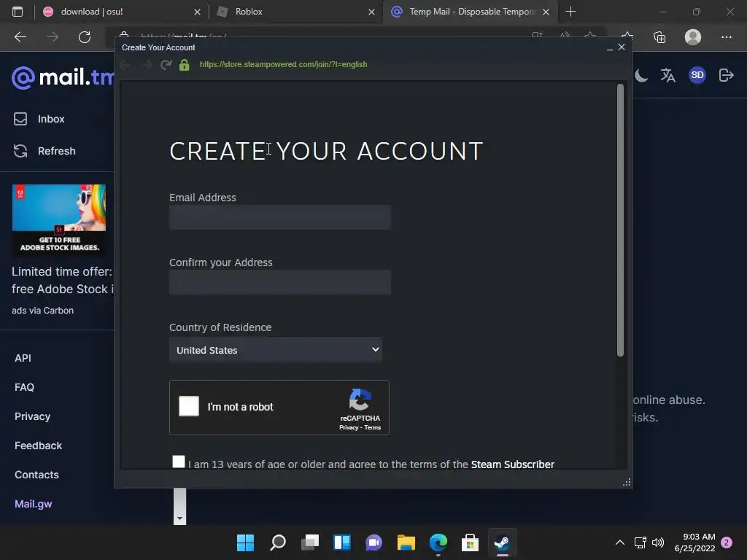This screenshot has height=560, width=747.
Task: Open Privacy link in mail.tm sidebar
Action: pos(32,416)
